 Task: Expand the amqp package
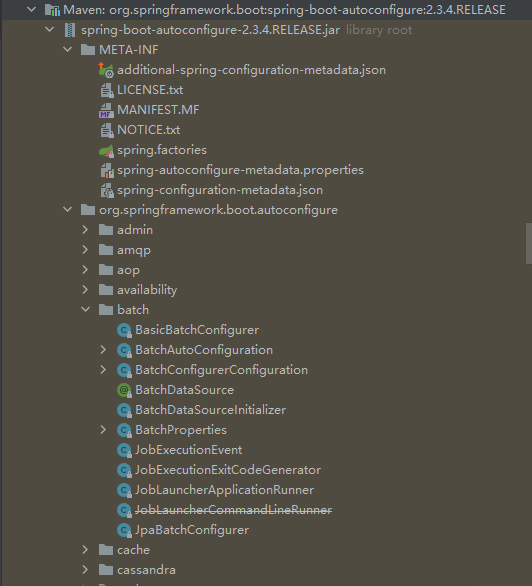(85, 250)
